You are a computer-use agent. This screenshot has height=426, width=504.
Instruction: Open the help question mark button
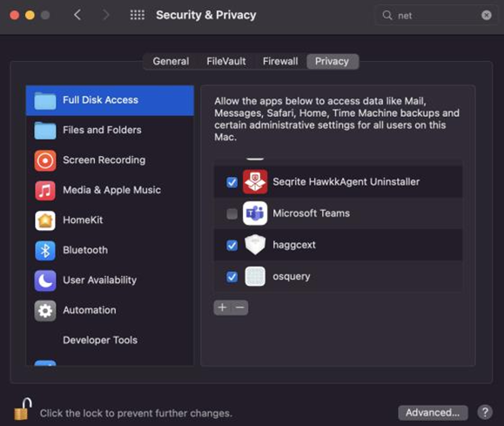pos(485,412)
